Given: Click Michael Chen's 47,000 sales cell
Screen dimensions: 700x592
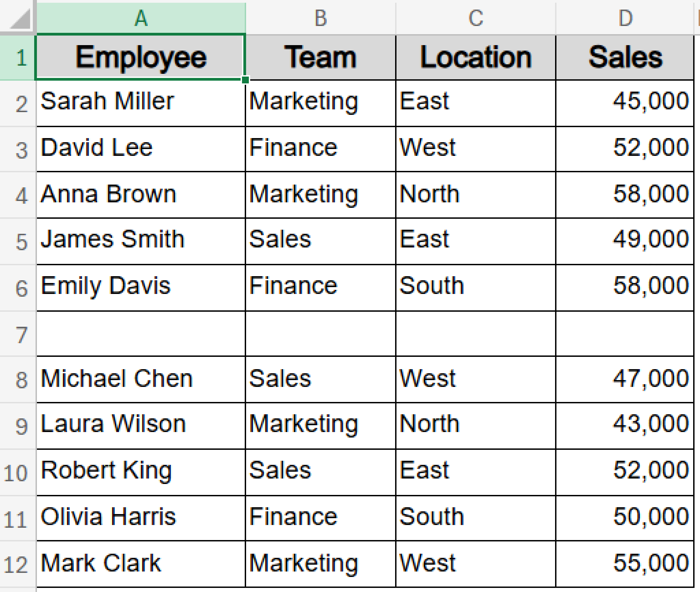Looking at the screenshot, I should pos(625,379).
